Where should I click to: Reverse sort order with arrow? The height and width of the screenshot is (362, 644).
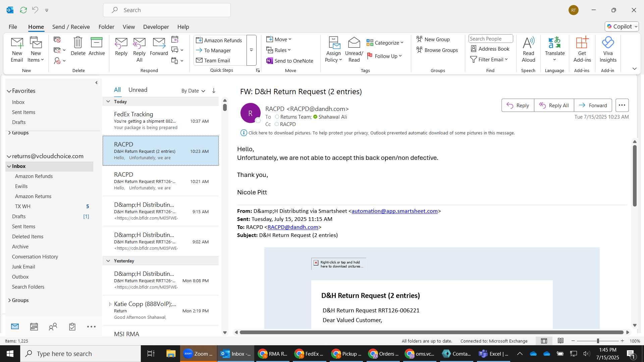click(x=214, y=90)
